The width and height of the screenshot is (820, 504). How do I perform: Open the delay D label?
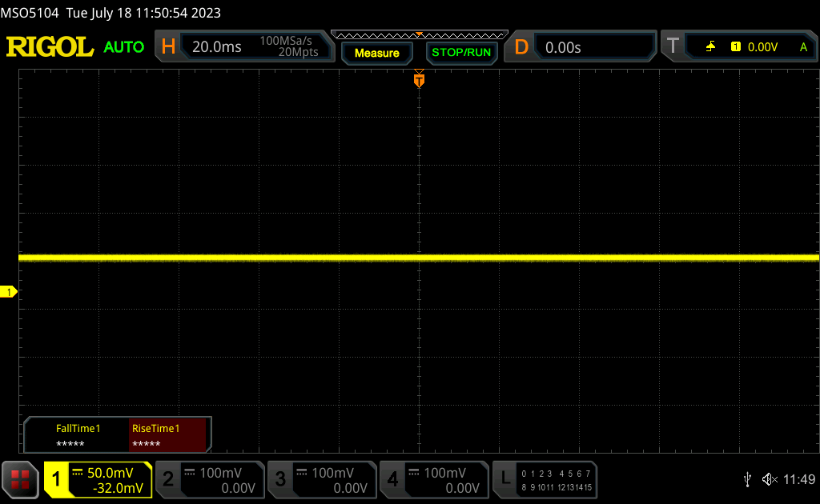pyautogui.click(x=521, y=47)
